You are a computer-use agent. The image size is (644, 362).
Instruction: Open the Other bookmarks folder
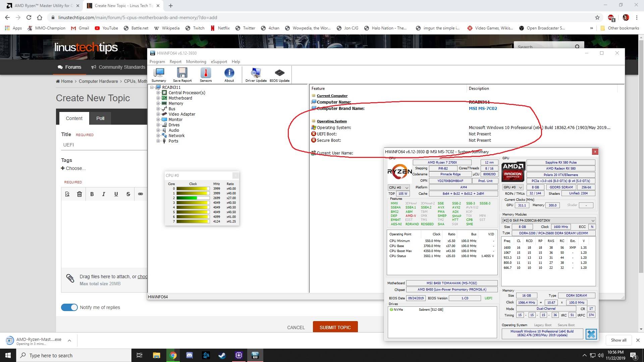pyautogui.click(x=620, y=28)
